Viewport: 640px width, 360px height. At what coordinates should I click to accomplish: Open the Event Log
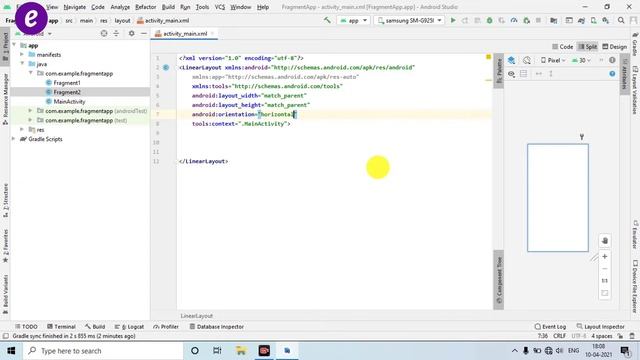[x=550, y=327]
